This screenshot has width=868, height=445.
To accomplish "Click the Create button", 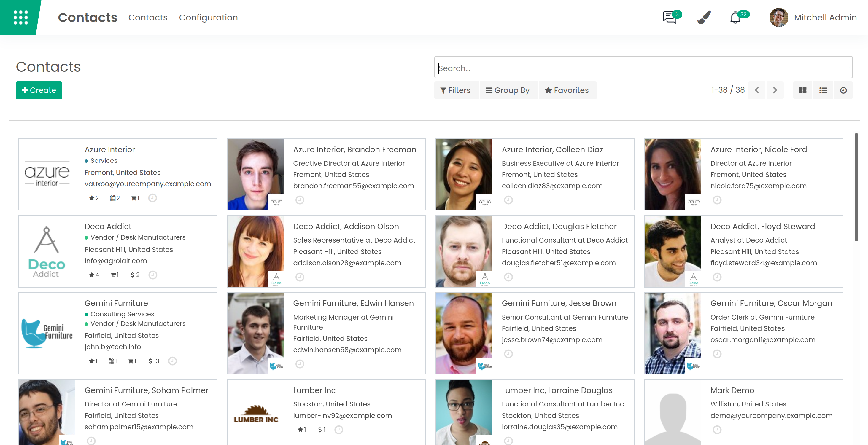I will pyautogui.click(x=39, y=90).
